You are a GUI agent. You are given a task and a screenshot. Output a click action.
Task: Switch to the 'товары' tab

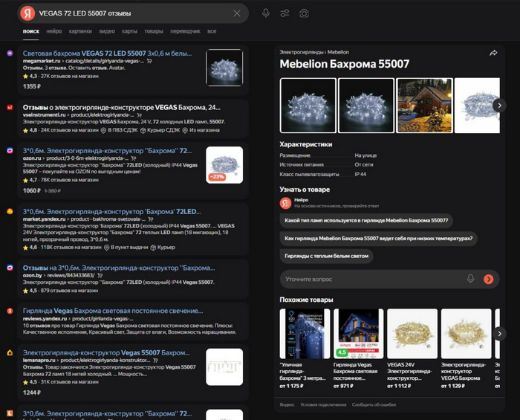153,32
